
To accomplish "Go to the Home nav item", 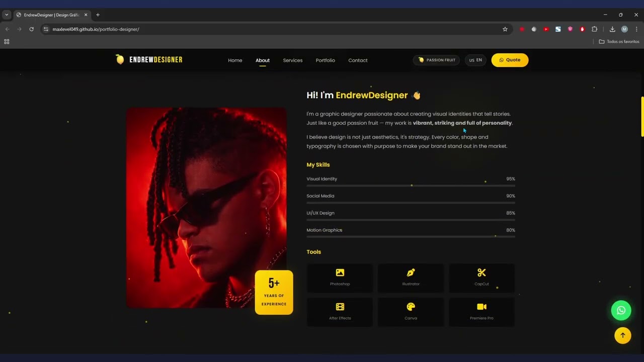I will [x=235, y=60].
